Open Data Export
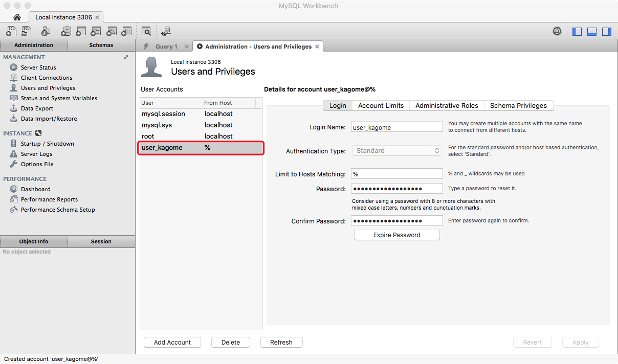 37,108
